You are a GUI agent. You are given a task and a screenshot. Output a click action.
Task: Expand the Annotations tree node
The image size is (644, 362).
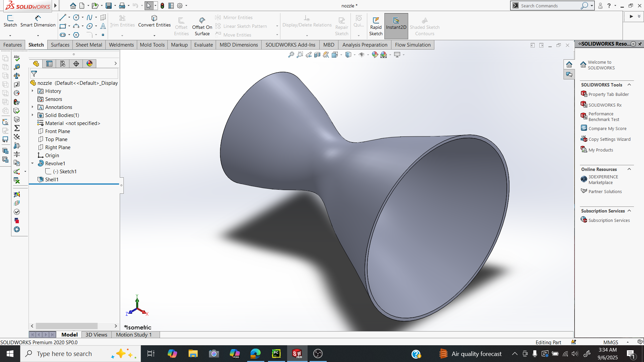tap(33, 107)
